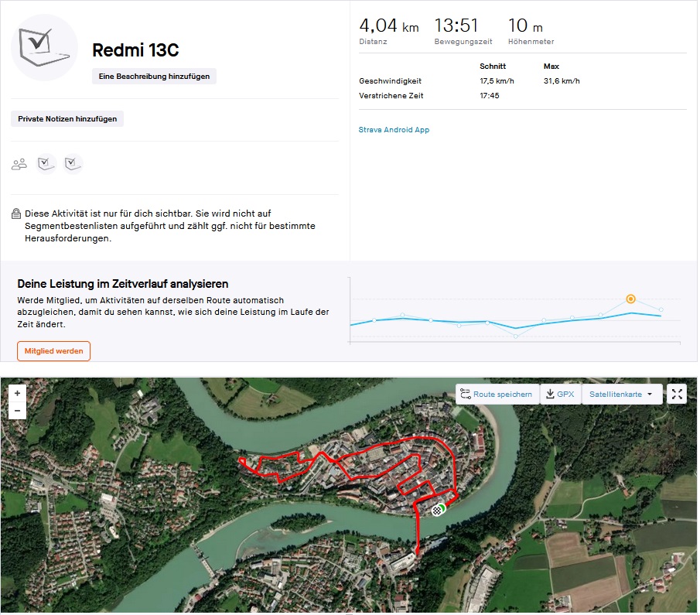Click the 'Geschwindigkeit' row label
The height and width of the screenshot is (615, 700).
coord(390,81)
